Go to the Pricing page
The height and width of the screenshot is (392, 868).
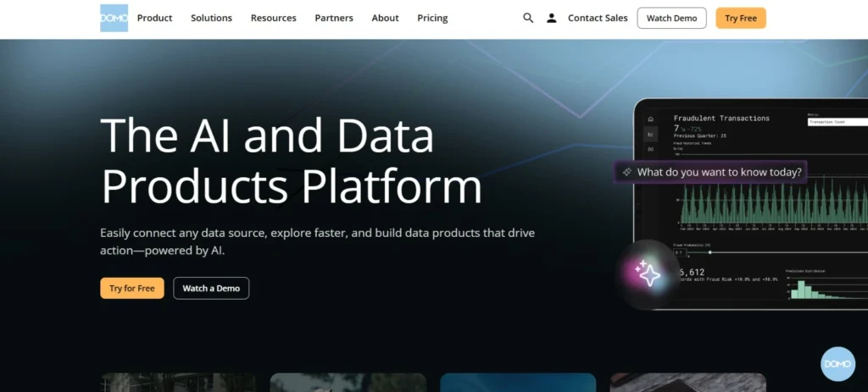[x=432, y=18]
